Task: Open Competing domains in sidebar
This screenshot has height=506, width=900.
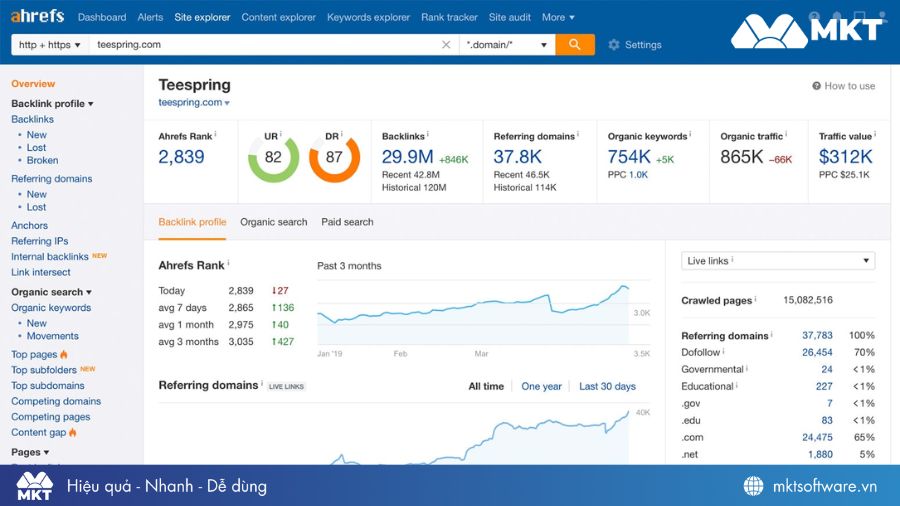Action: (x=56, y=400)
